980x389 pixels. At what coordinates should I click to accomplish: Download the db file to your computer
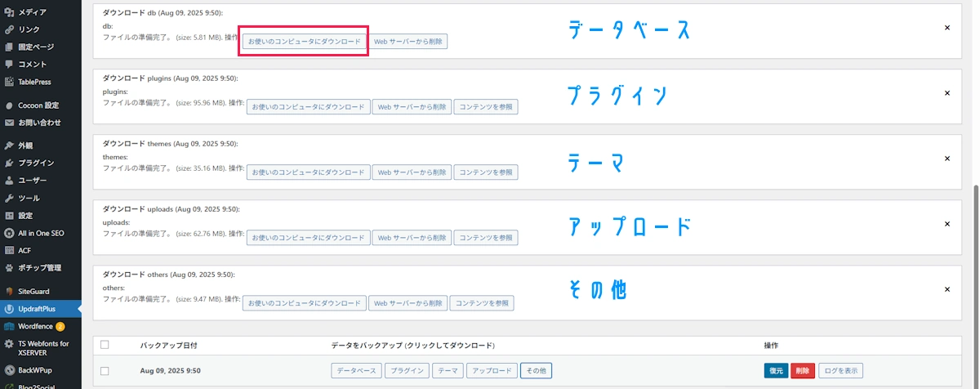point(305,41)
